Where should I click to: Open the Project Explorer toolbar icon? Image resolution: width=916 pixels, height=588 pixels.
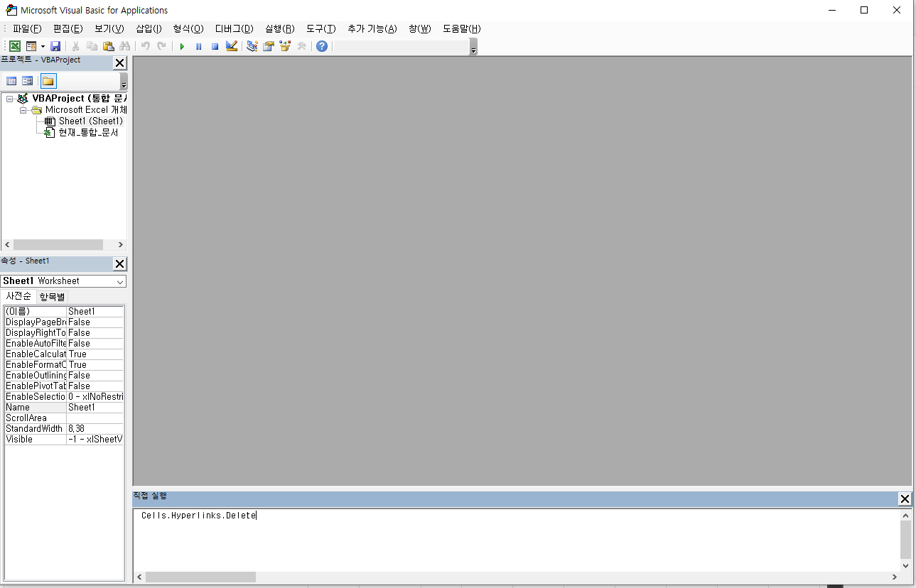[252, 46]
